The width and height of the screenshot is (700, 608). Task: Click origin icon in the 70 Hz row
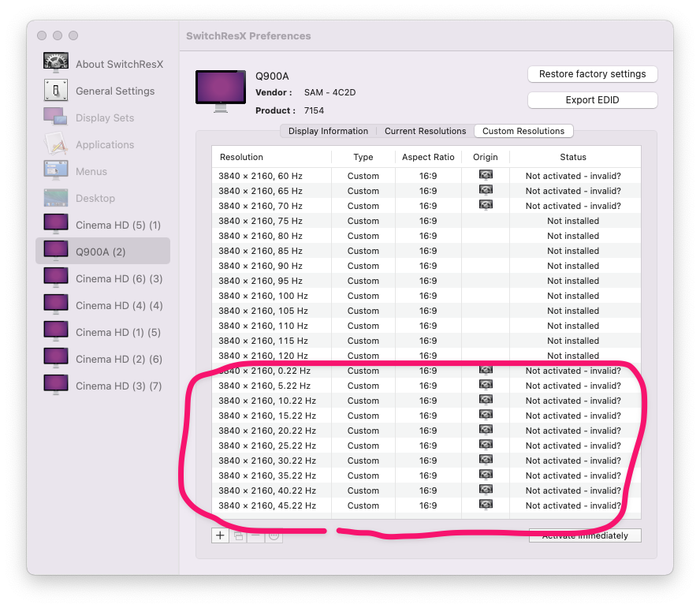point(486,205)
